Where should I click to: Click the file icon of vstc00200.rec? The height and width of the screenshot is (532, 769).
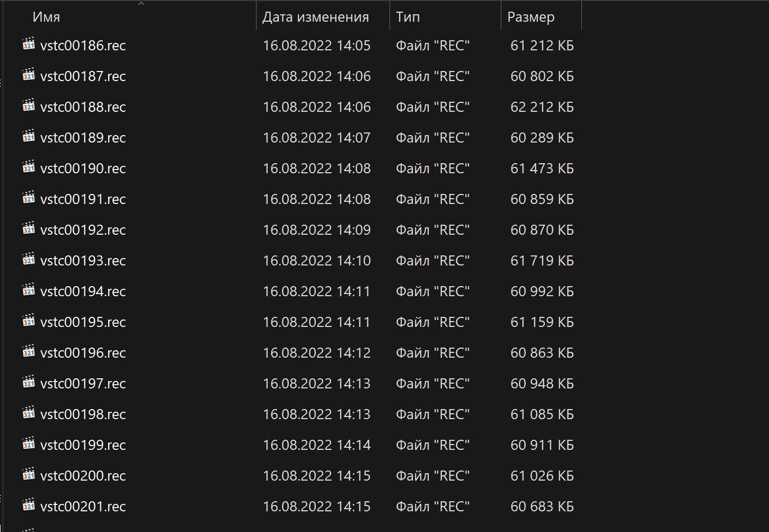(29, 475)
